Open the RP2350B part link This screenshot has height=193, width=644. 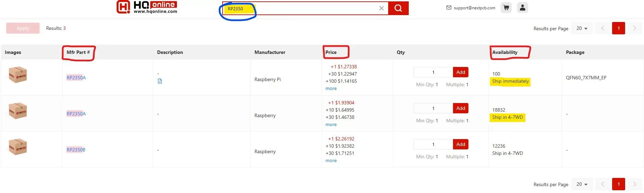pos(76,150)
